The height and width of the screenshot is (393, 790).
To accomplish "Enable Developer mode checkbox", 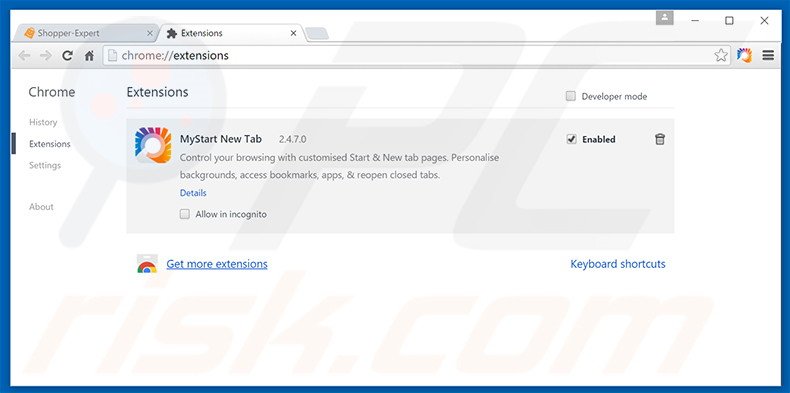I will click(570, 96).
